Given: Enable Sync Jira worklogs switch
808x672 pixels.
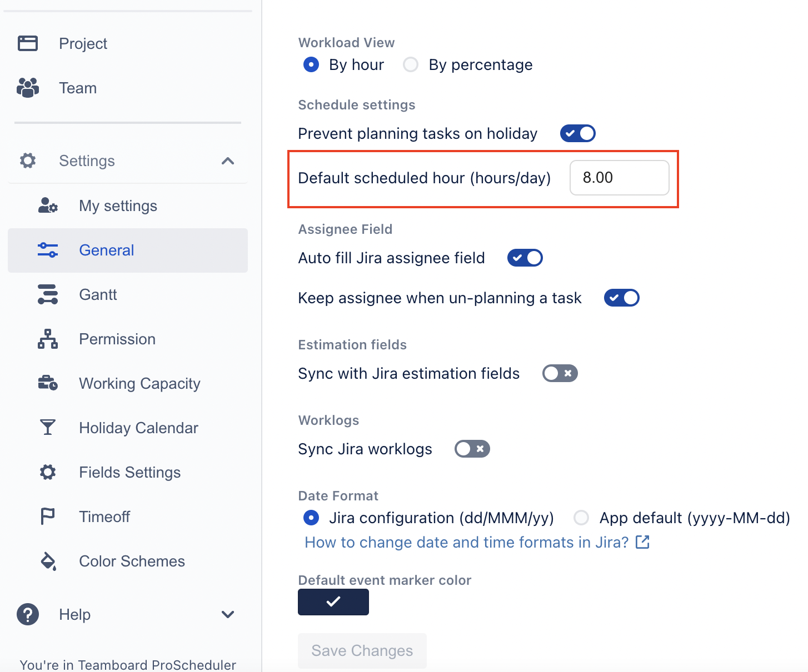Looking at the screenshot, I should 472,449.
